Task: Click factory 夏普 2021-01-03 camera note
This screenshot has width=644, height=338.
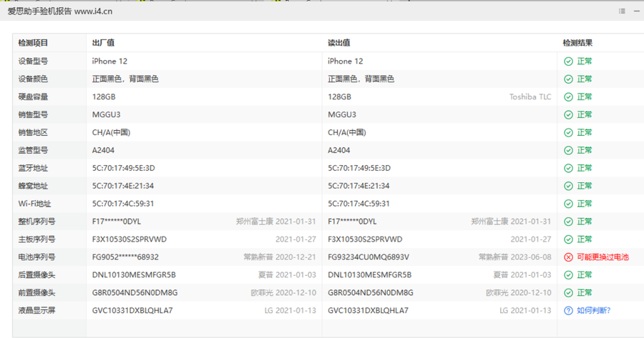Action: coord(287,275)
